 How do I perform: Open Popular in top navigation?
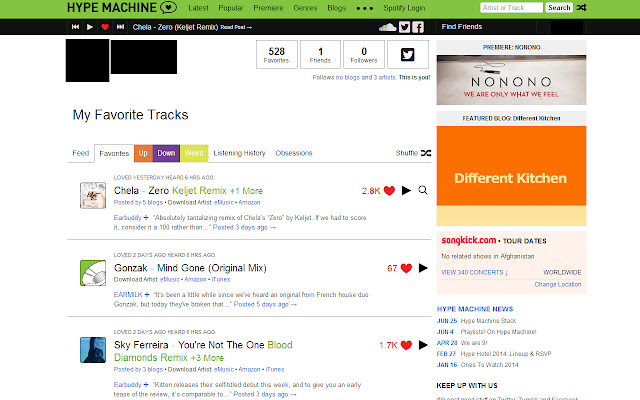[x=231, y=8]
